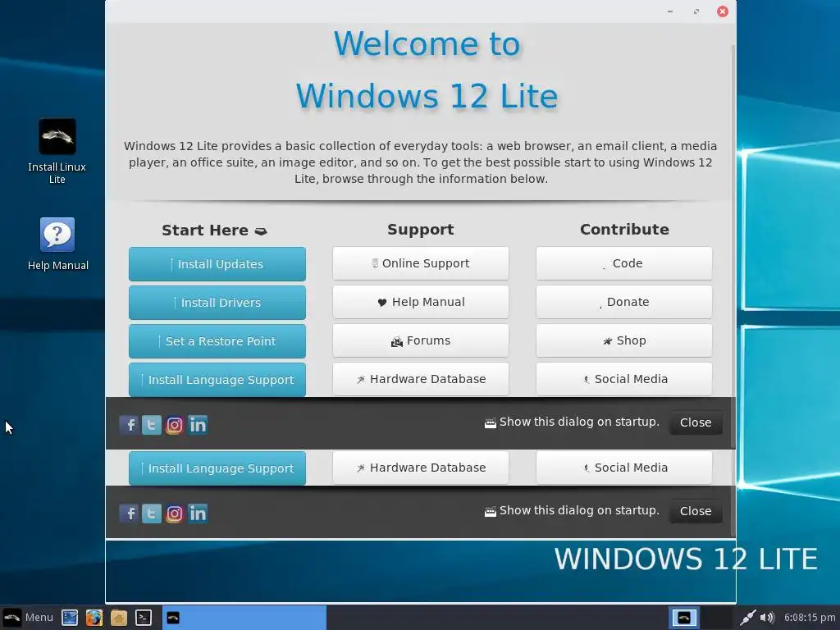Click the upper Install Language Support button
The width and height of the screenshot is (840, 630).
click(217, 380)
